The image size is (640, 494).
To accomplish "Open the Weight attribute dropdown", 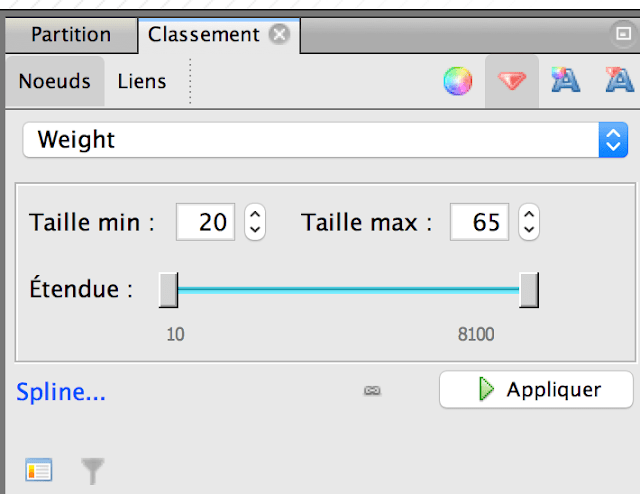I will pos(325,140).
